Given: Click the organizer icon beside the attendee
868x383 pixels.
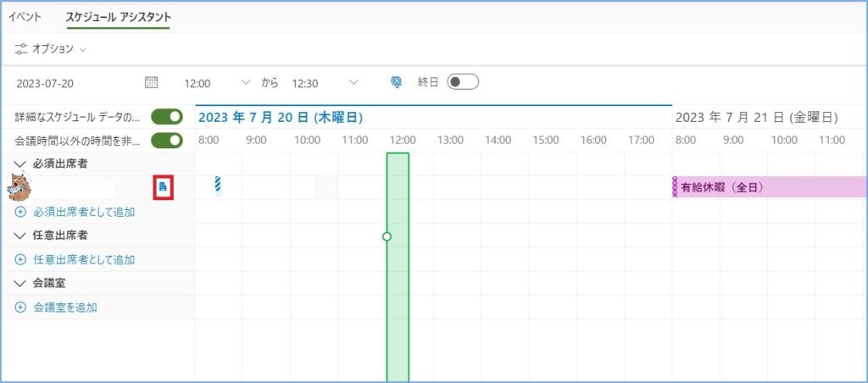Looking at the screenshot, I should (164, 187).
